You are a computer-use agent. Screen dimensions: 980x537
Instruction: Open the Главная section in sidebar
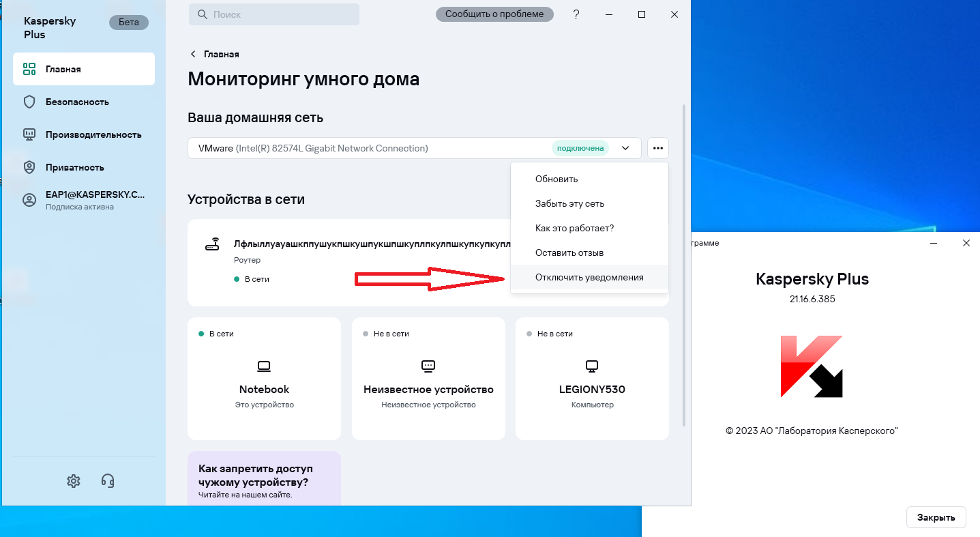click(83, 69)
